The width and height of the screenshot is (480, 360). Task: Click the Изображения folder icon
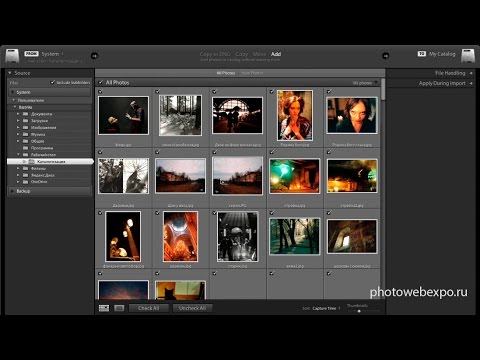coord(25,128)
